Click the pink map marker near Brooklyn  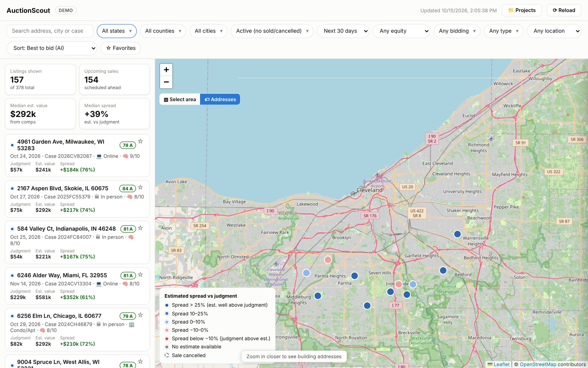pos(328,260)
